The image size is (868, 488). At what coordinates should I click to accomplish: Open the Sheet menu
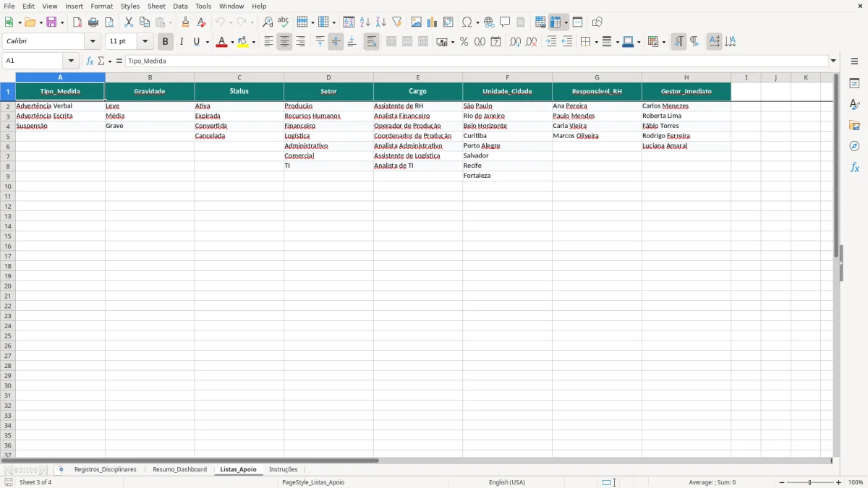157,6
